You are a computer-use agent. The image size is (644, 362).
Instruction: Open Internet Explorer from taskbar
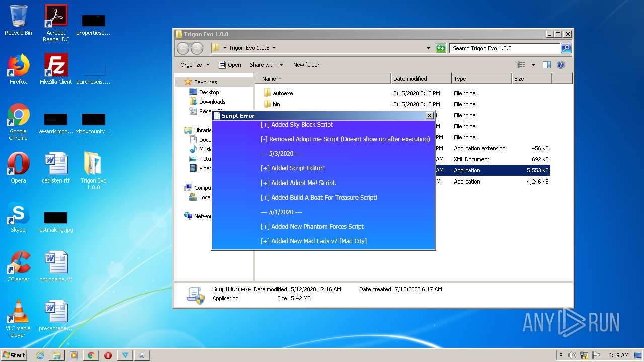point(40,355)
